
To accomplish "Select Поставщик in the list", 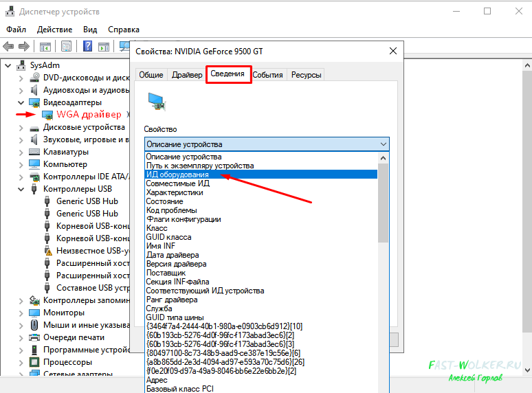I will coord(261,273).
